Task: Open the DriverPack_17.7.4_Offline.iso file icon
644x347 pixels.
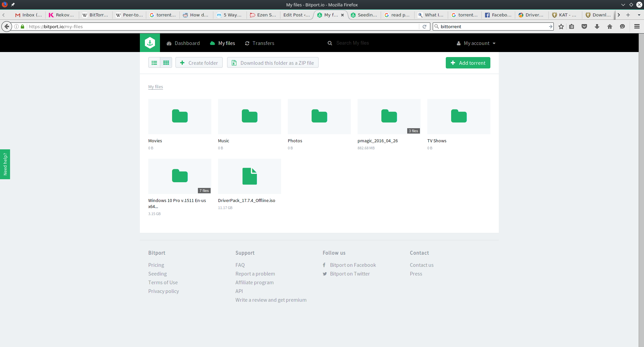Action: click(x=250, y=176)
